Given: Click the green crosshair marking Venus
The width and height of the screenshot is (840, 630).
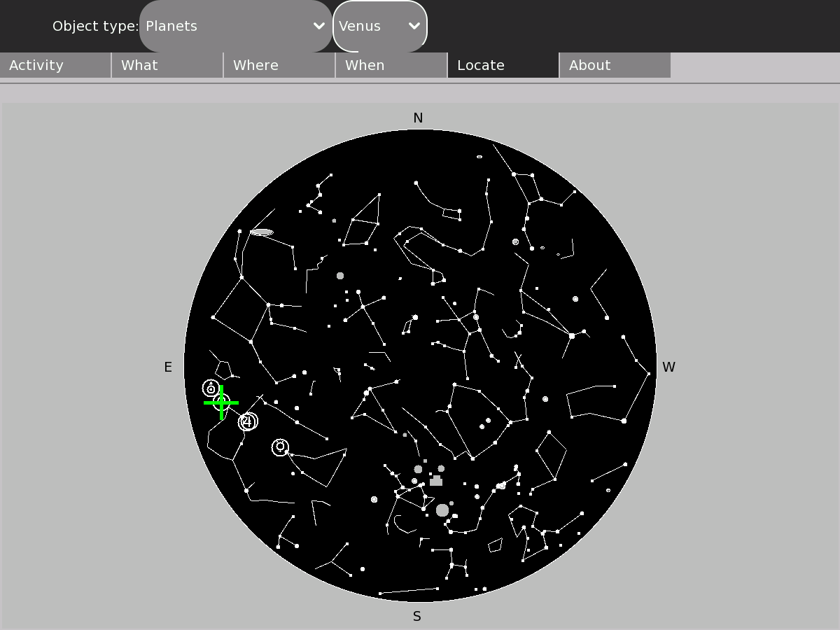Looking at the screenshot, I should pos(221,402).
